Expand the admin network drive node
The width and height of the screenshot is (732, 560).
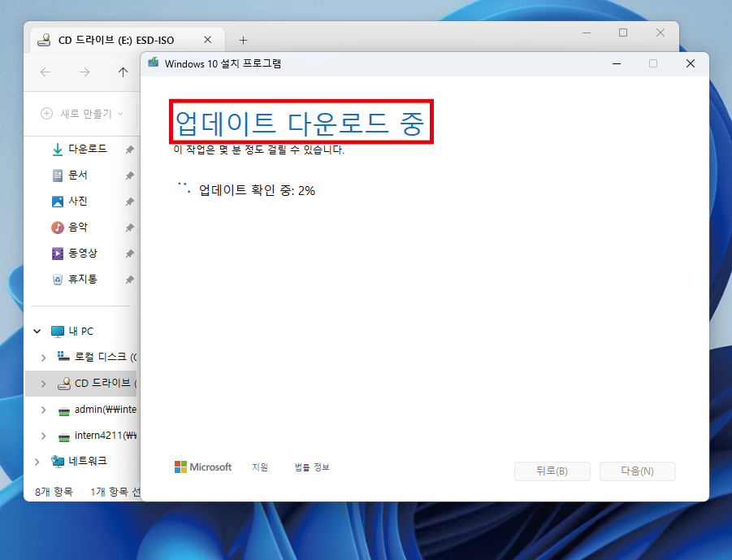point(43,410)
